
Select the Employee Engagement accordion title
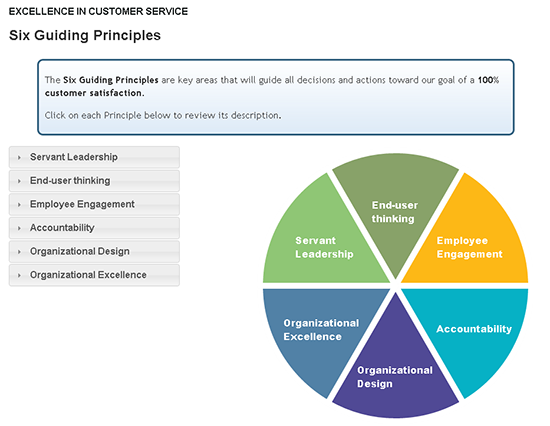[x=82, y=204]
